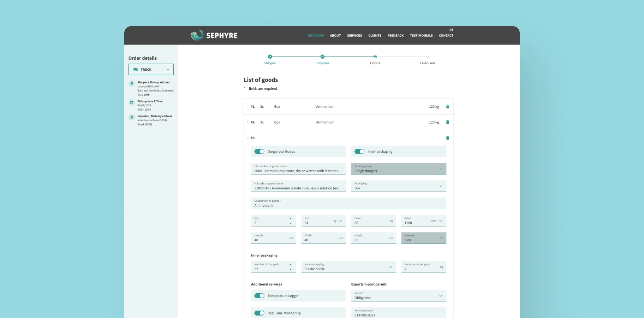The width and height of the screenshot is (644, 318).
Task: Click the 120 kg weight in row #2
Action: click(x=434, y=122)
